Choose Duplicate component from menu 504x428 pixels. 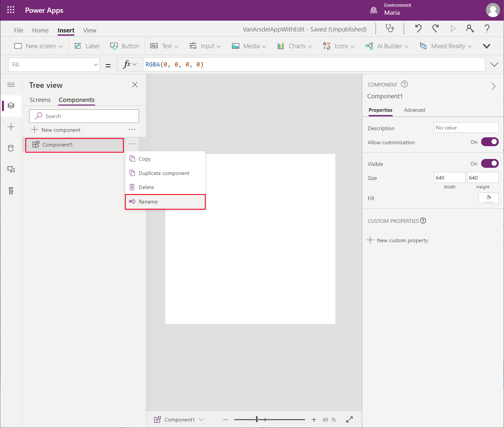[165, 173]
